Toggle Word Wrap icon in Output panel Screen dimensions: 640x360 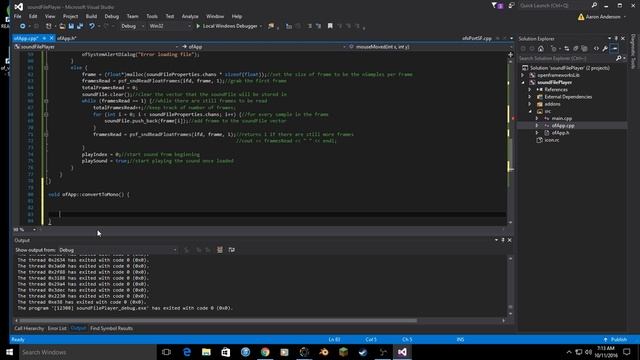tap(231, 250)
